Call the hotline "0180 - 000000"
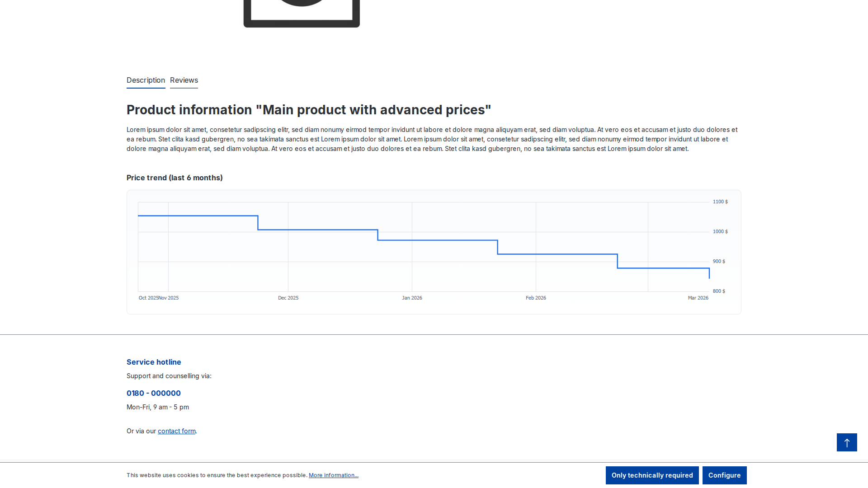 (154, 393)
